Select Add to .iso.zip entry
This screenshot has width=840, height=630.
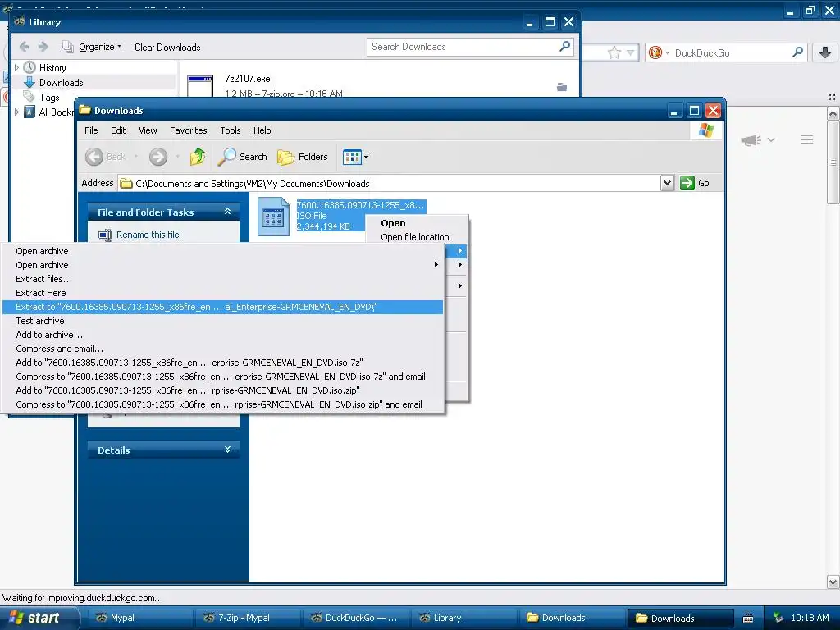[223, 390]
